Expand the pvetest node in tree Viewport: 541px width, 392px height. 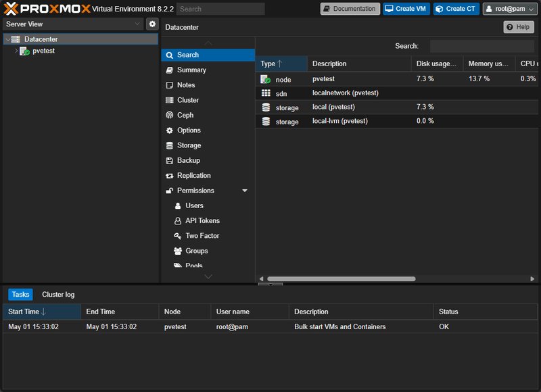pyautogui.click(x=16, y=51)
